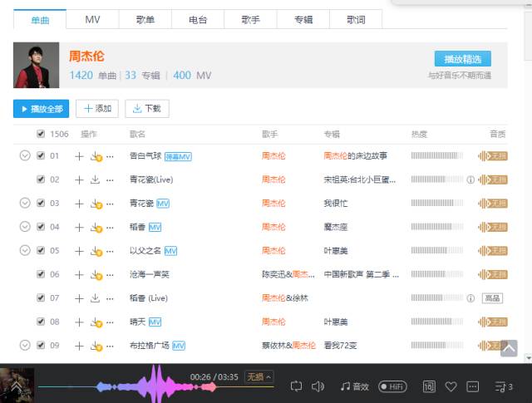Switch to the 歌手 tab

pyautogui.click(x=250, y=20)
